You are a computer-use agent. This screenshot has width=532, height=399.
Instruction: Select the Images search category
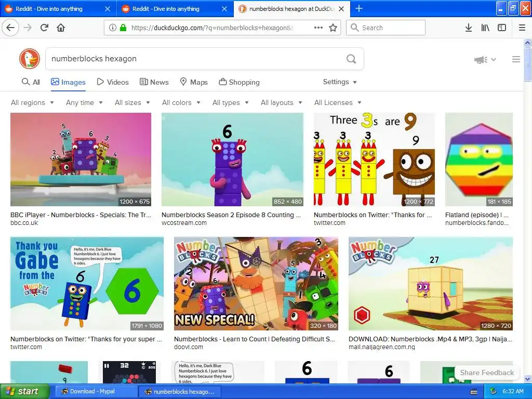tap(68, 82)
